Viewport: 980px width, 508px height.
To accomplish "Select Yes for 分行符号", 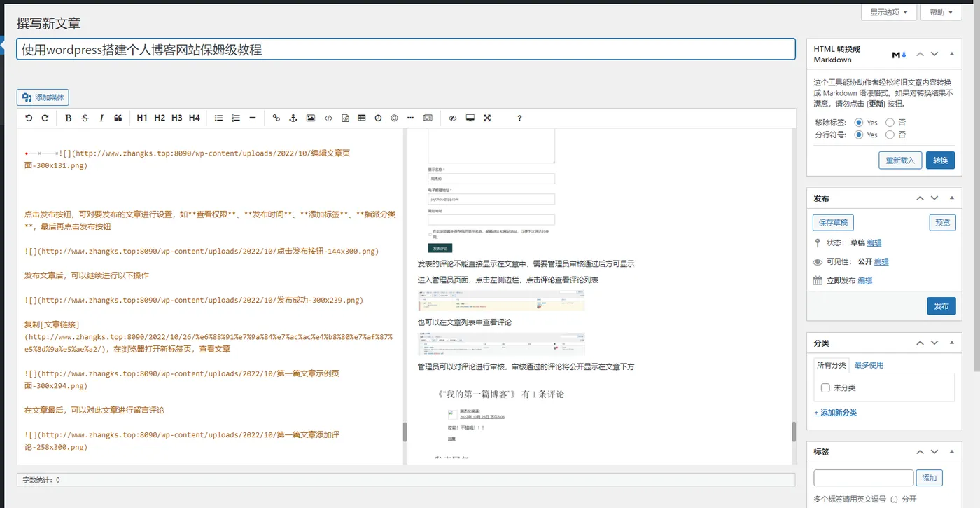I will point(858,135).
